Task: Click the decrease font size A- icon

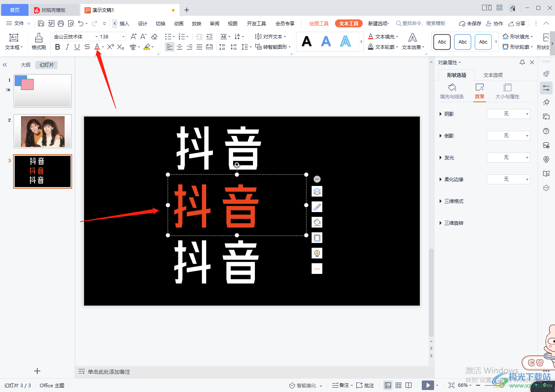Action: [144, 36]
